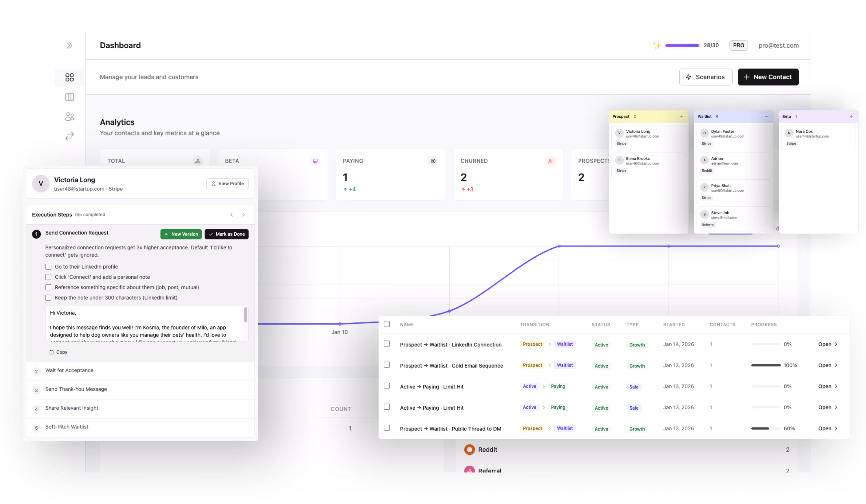Collapse the sidebar with the double-chevron

70,45
